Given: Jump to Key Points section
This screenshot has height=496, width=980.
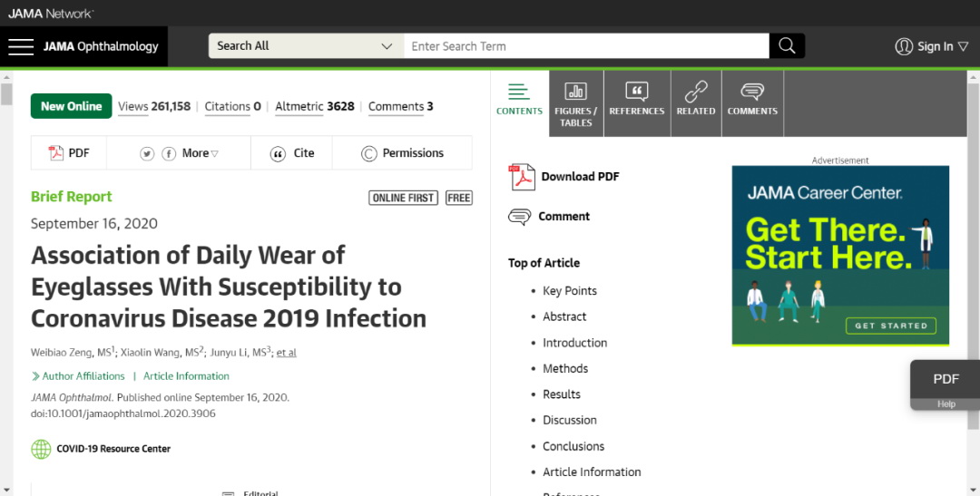Looking at the screenshot, I should (x=569, y=291).
